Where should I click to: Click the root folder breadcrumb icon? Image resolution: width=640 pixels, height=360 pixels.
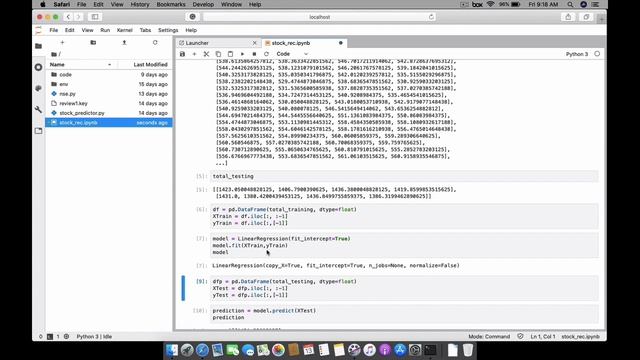(x=54, y=54)
